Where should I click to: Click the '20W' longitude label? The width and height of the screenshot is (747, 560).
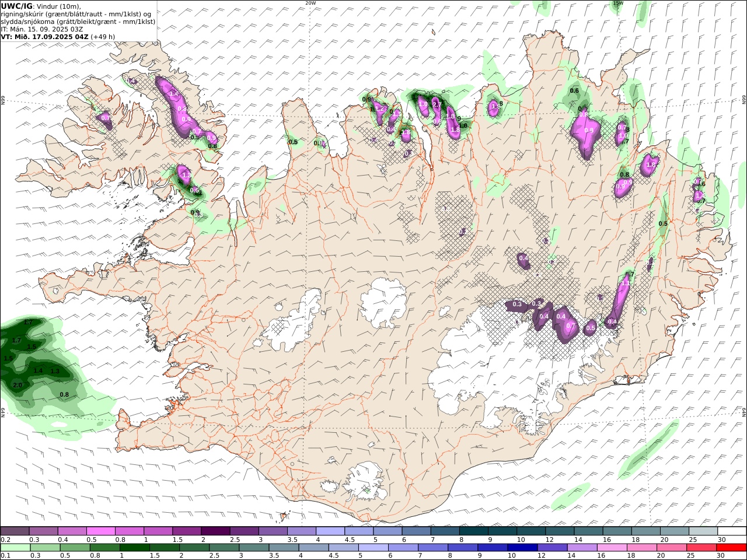pyautogui.click(x=310, y=3)
